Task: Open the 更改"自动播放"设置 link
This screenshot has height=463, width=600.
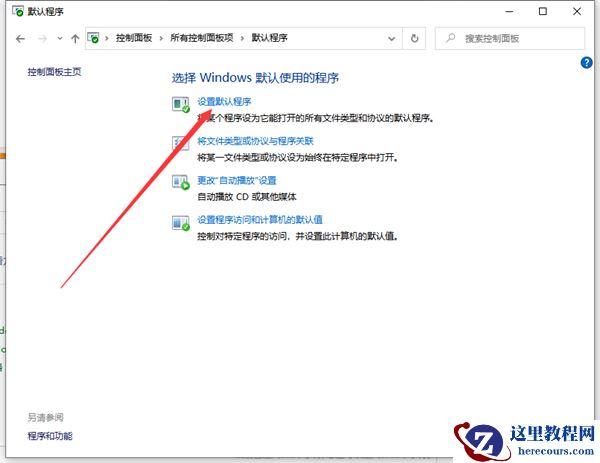Action: click(237, 180)
